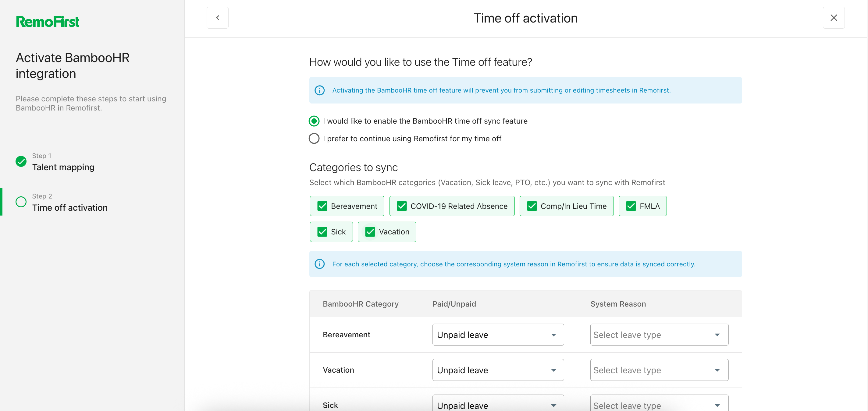Click the Step 2 empty circle icon

[x=21, y=202]
